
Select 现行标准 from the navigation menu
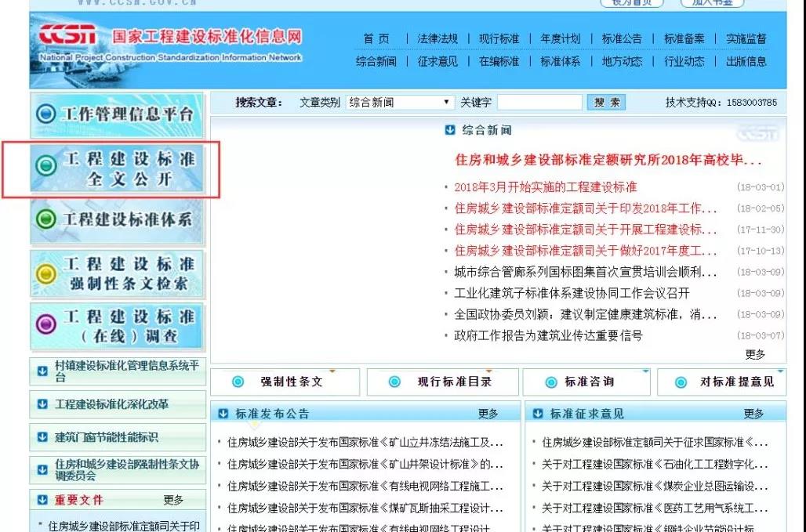coord(499,38)
